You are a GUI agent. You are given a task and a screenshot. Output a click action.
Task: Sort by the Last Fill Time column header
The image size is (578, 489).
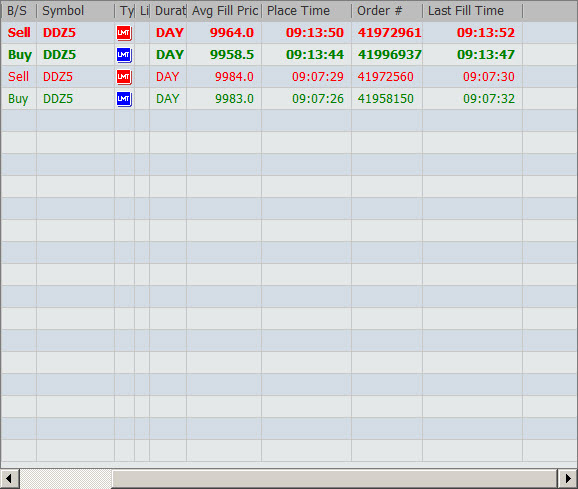[473, 11]
